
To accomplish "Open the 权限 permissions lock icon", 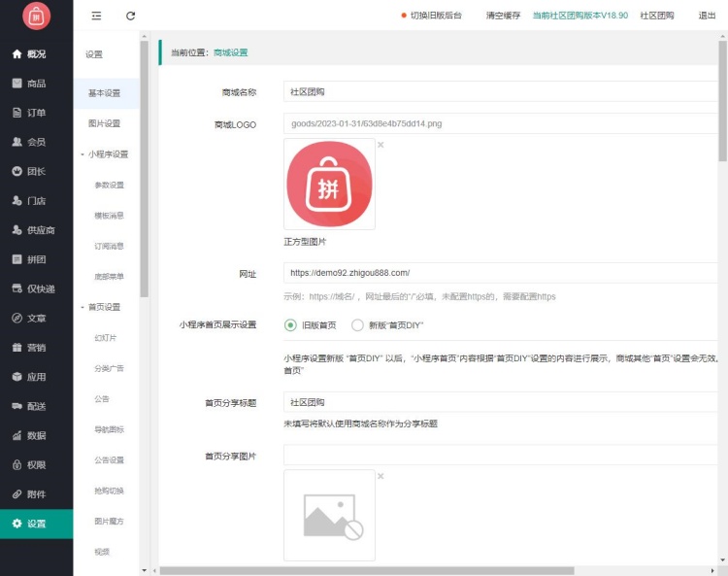I will click(17, 464).
